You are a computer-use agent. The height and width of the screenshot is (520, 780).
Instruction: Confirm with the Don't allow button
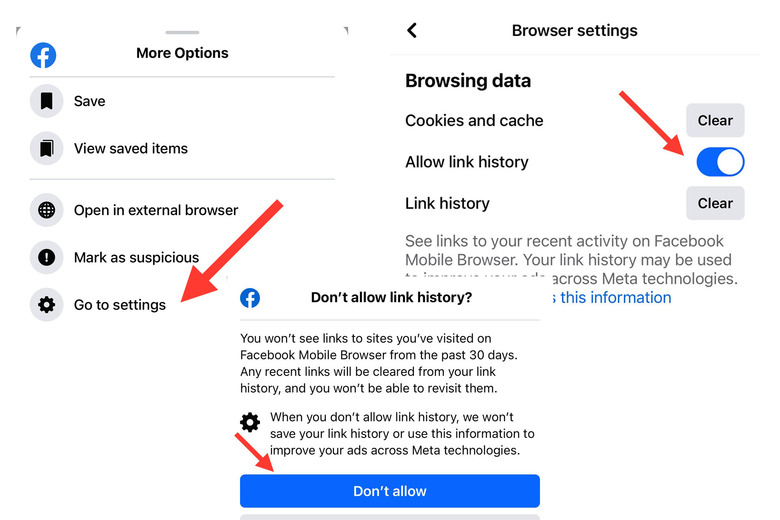click(x=390, y=491)
